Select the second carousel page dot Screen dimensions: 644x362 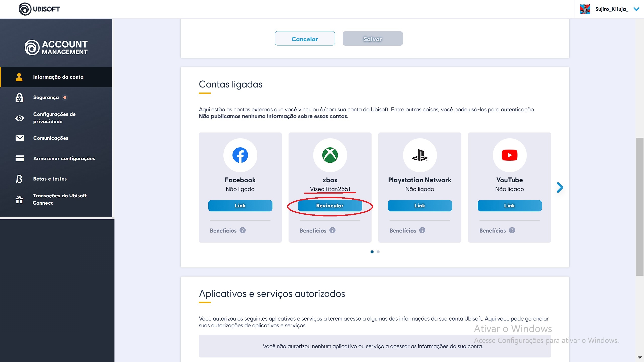point(378,252)
